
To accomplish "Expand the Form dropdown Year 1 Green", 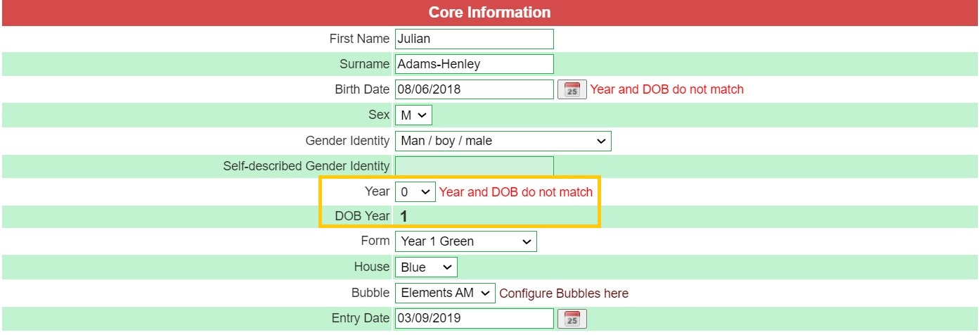I will click(x=465, y=241).
